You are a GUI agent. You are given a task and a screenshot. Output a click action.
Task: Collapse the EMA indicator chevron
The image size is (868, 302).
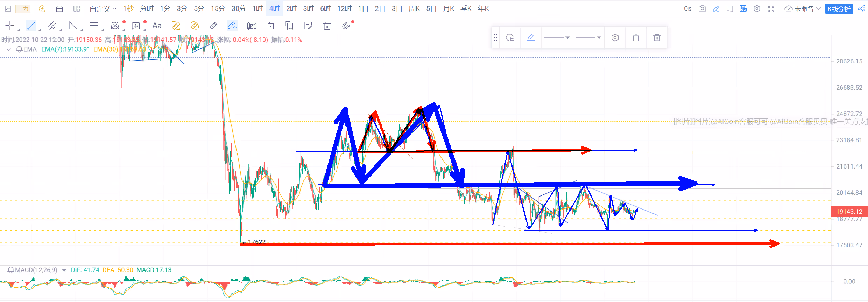click(9, 49)
